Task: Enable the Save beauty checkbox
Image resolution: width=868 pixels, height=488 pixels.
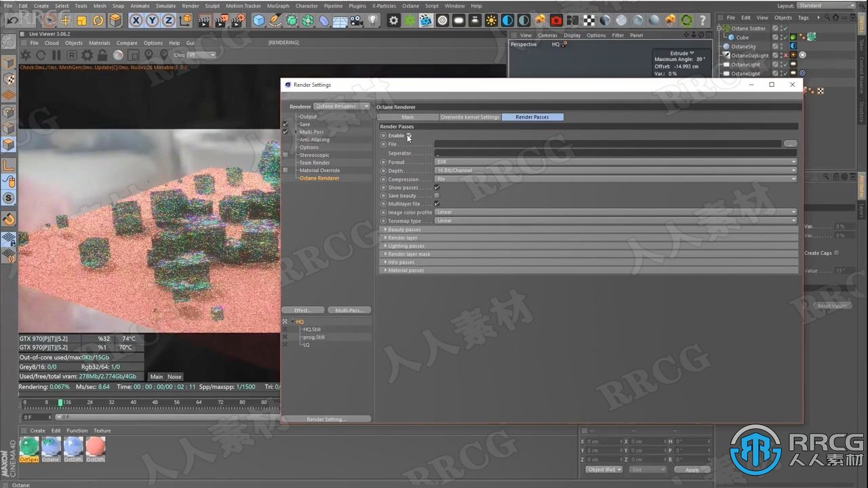Action: pos(437,196)
